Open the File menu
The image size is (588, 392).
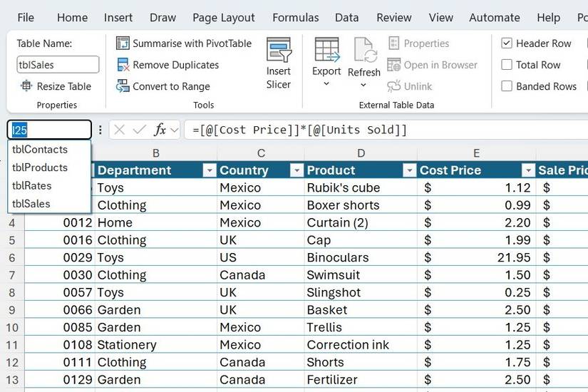click(x=26, y=18)
